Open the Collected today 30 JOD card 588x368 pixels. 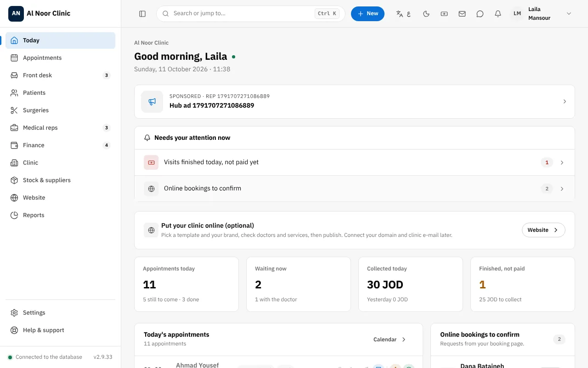[411, 284]
